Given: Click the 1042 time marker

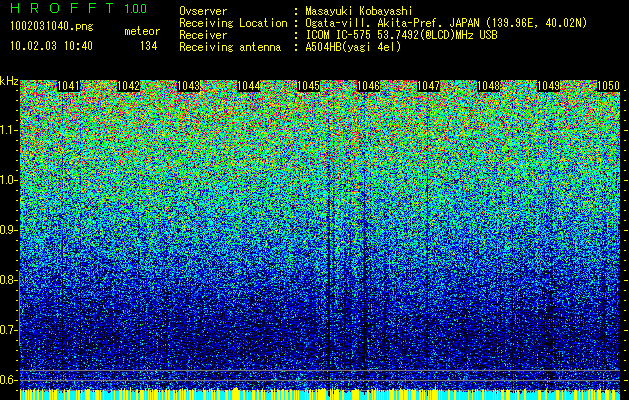Looking at the screenshot, I should [x=128, y=86].
